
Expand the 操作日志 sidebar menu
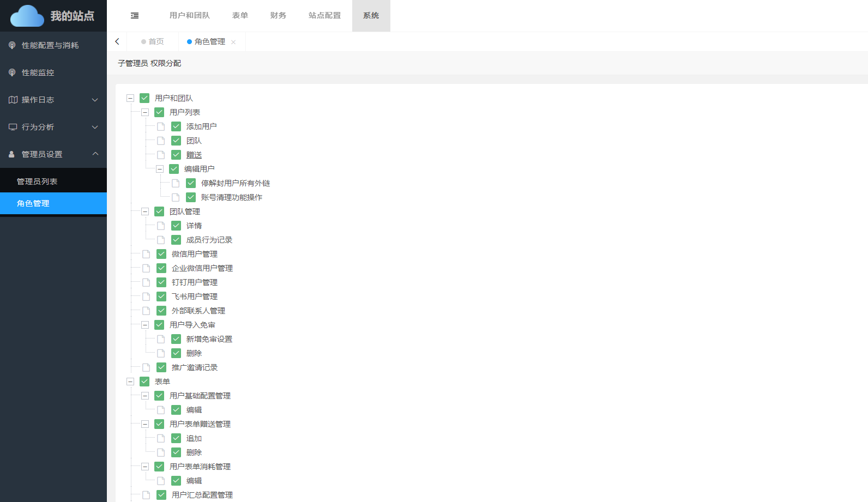(95, 100)
